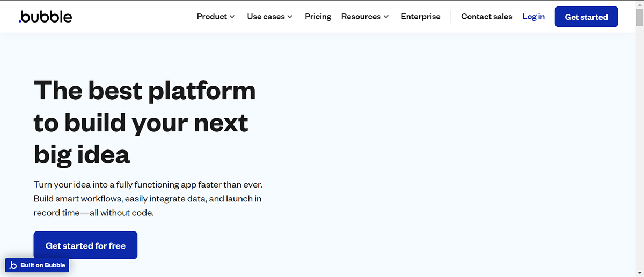Open the Use cases menu label
This screenshot has height=277, width=644.
pyautogui.click(x=266, y=17)
